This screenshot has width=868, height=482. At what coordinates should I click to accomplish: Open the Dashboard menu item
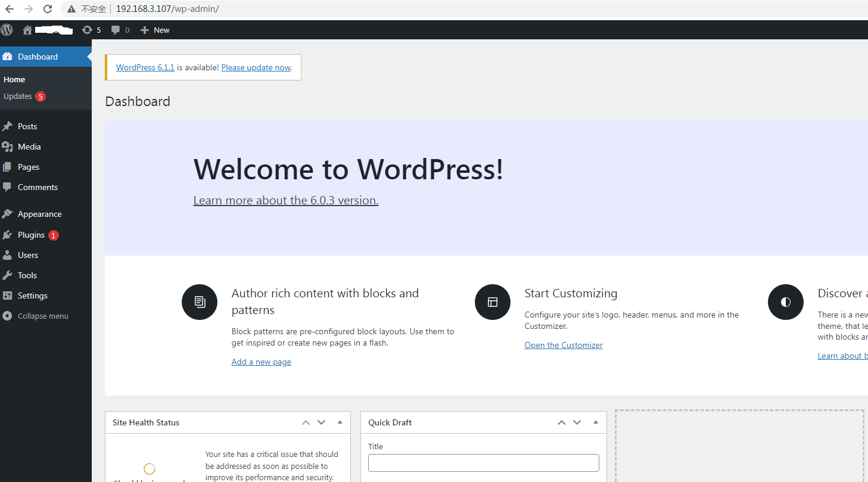point(46,57)
